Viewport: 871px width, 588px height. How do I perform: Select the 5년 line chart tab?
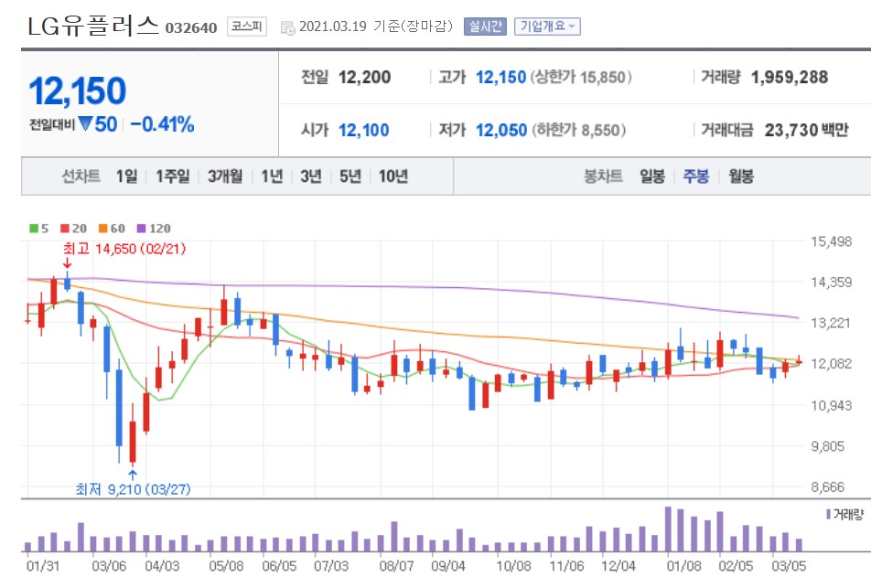tap(350, 176)
